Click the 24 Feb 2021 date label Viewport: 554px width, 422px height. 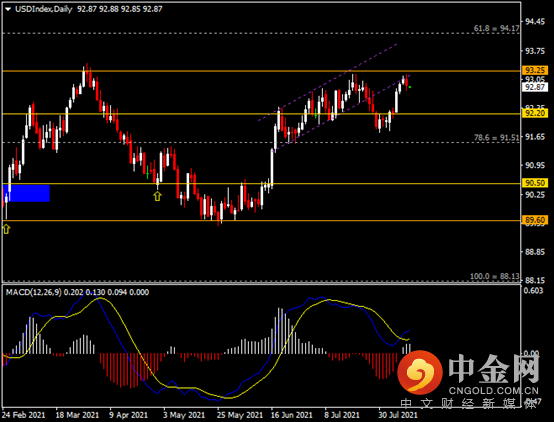pos(23,415)
